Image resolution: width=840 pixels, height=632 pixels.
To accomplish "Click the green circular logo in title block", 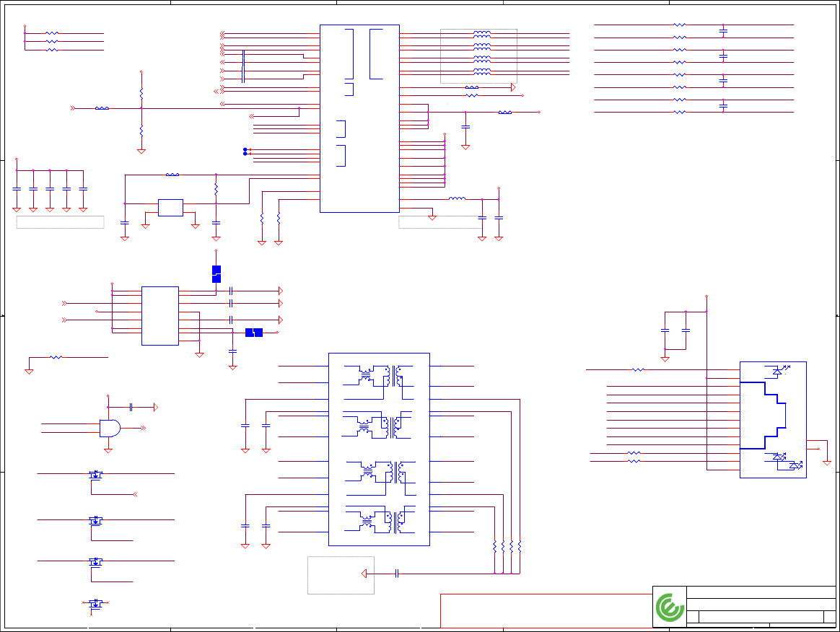I will click(x=670, y=607).
